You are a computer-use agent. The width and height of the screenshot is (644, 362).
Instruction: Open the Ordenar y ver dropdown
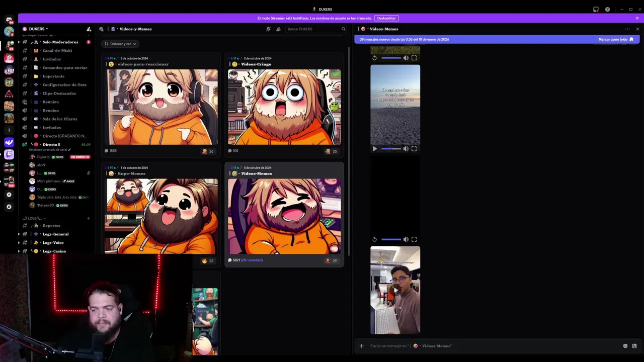click(120, 44)
